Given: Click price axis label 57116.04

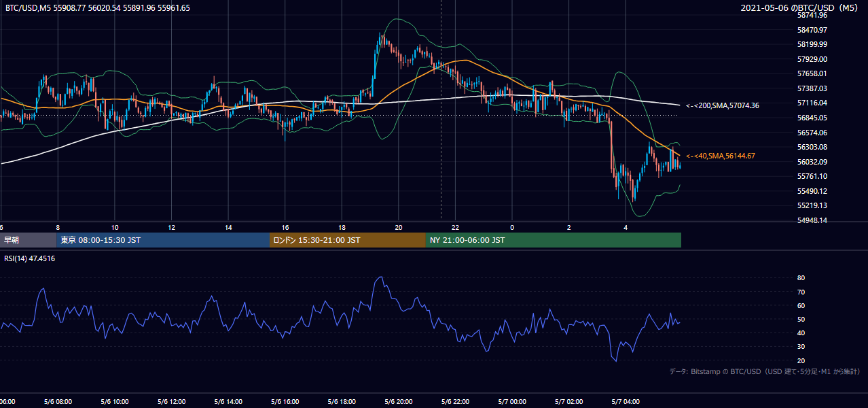Looking at the screenshot, I should pyautogui.click(x=812, y=103).
